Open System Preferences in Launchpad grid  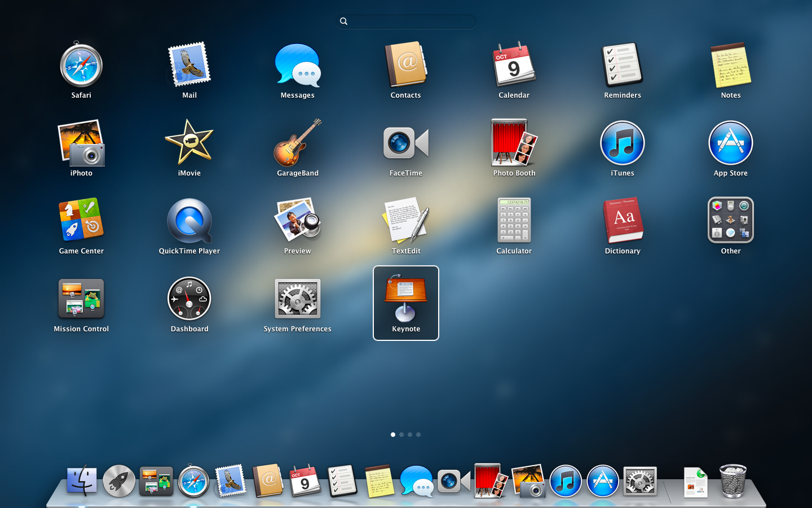tap(298, 298)
